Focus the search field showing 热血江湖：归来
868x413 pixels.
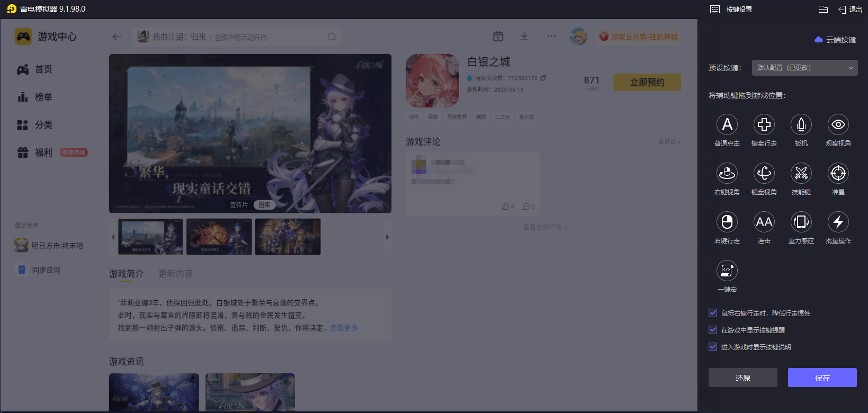point(237,37)
